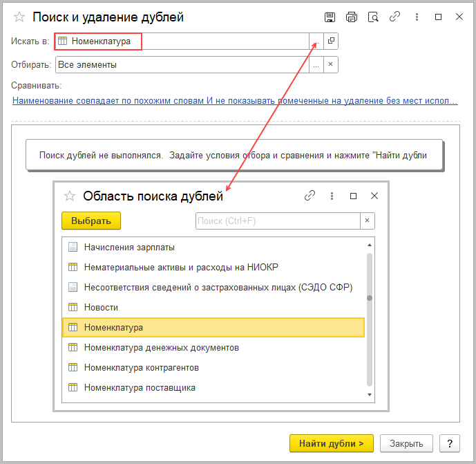Select Несоответствия сведений о застрахованных лицах

[x=213, y=287]
